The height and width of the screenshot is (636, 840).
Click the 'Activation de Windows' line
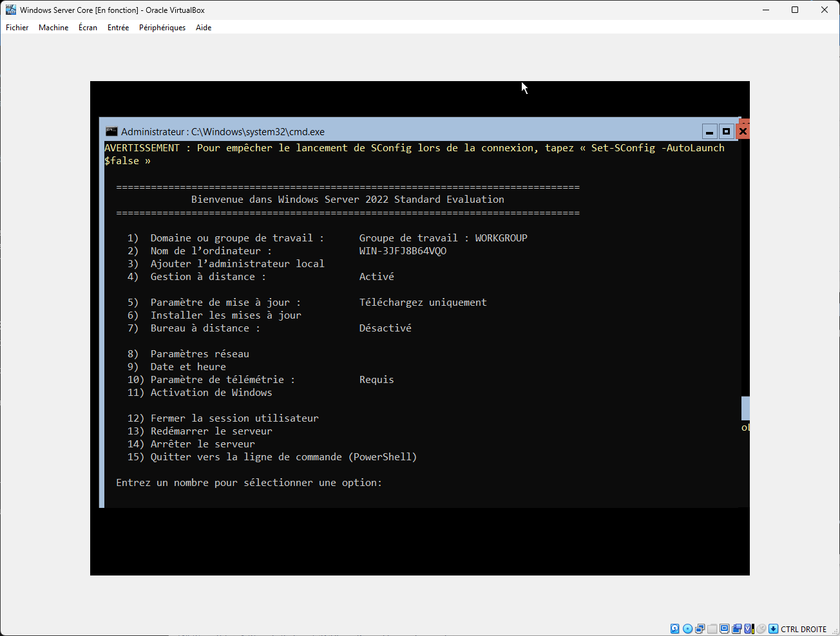[x=200, y=393]
